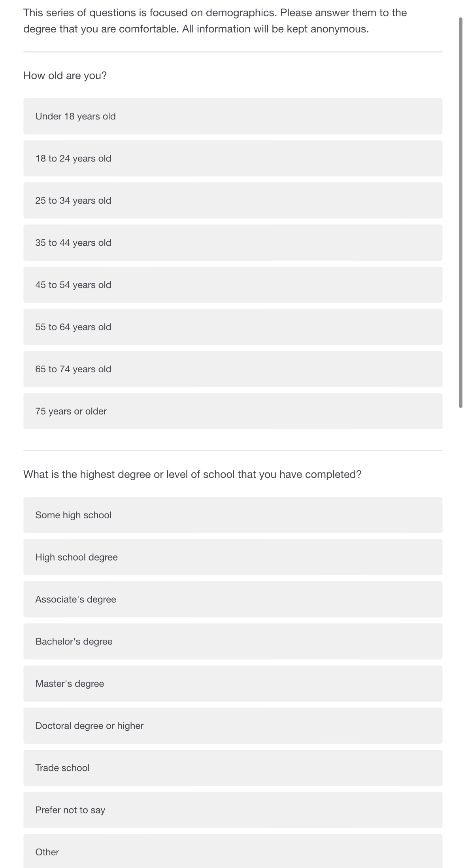Screen dimensions: 466x868
Task: Select "55 to 64 years old"
Action: (x=233, y=327)
